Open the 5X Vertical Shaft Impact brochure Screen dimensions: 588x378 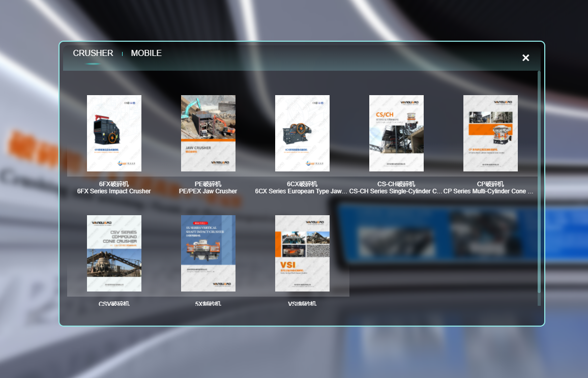click(208, 253)
